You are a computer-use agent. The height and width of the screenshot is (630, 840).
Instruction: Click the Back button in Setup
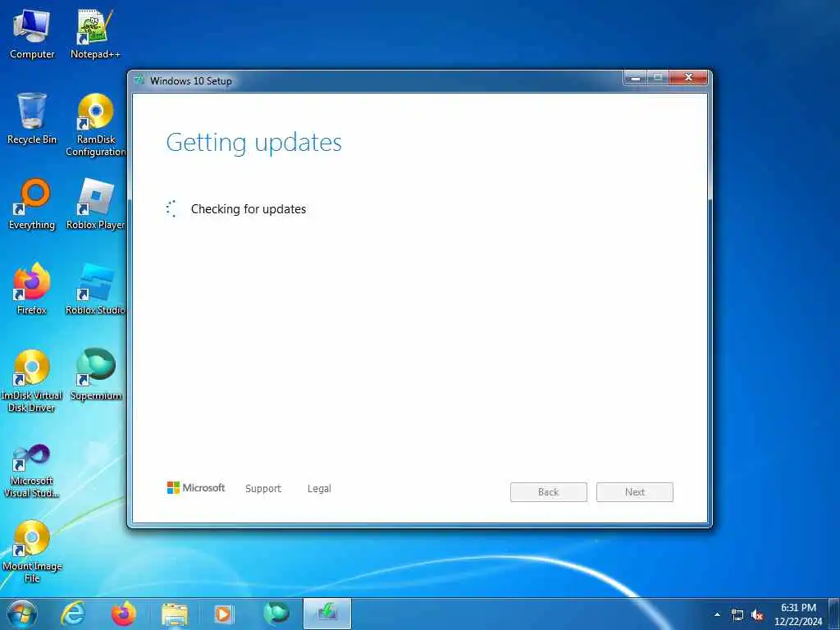coord(549,492)
